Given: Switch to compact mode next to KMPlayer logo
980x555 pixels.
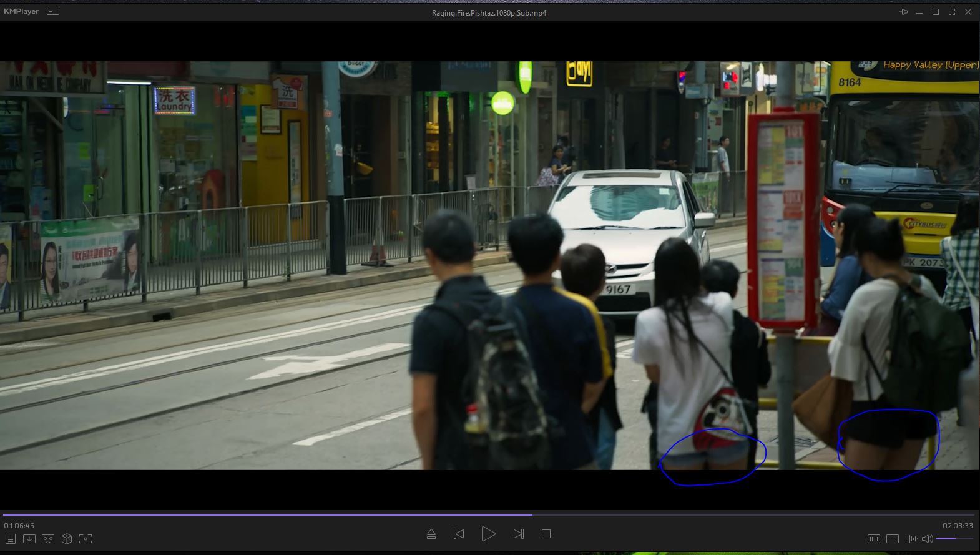Looking at the screenshot, I should tap(53, 12).
